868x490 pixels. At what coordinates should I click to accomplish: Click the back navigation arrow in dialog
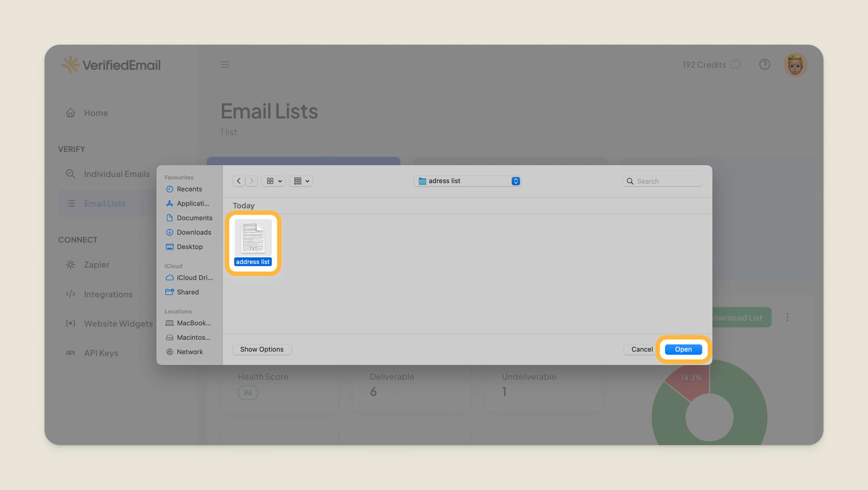click(239, 181)
